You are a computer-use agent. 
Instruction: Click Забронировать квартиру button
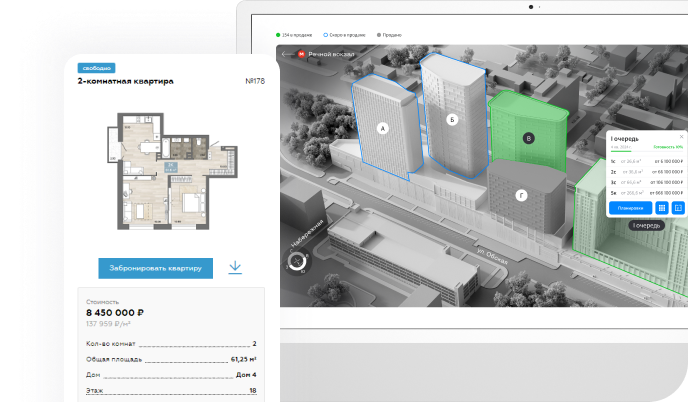point(155,268)
